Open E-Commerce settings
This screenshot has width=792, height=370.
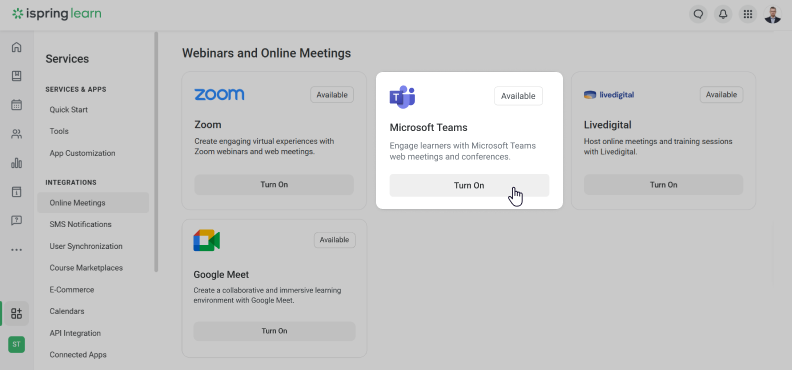[72, 290]
